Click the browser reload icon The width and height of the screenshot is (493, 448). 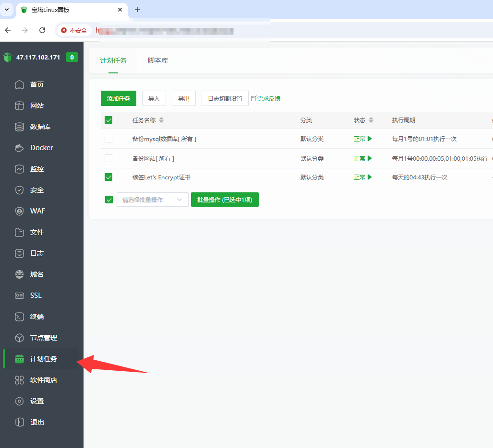tap(42, 30)
